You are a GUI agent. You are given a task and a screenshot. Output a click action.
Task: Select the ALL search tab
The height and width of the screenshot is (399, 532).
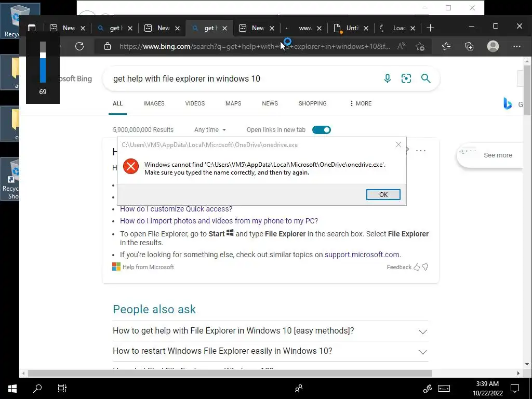point(118,103)
